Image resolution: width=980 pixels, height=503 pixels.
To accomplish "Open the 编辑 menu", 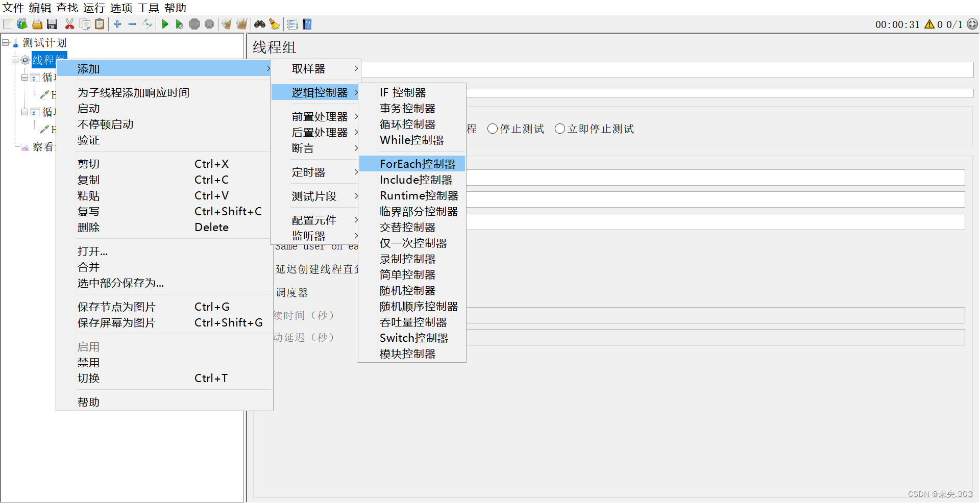I will click(x=40, y=8).
